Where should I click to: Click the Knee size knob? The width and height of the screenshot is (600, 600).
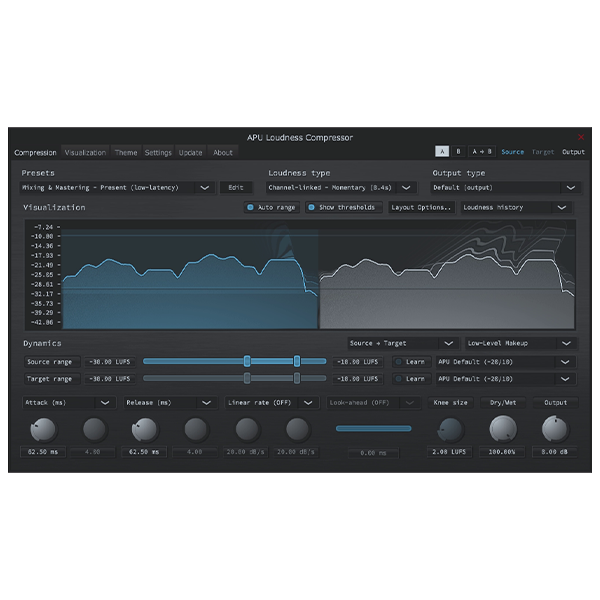450,429
